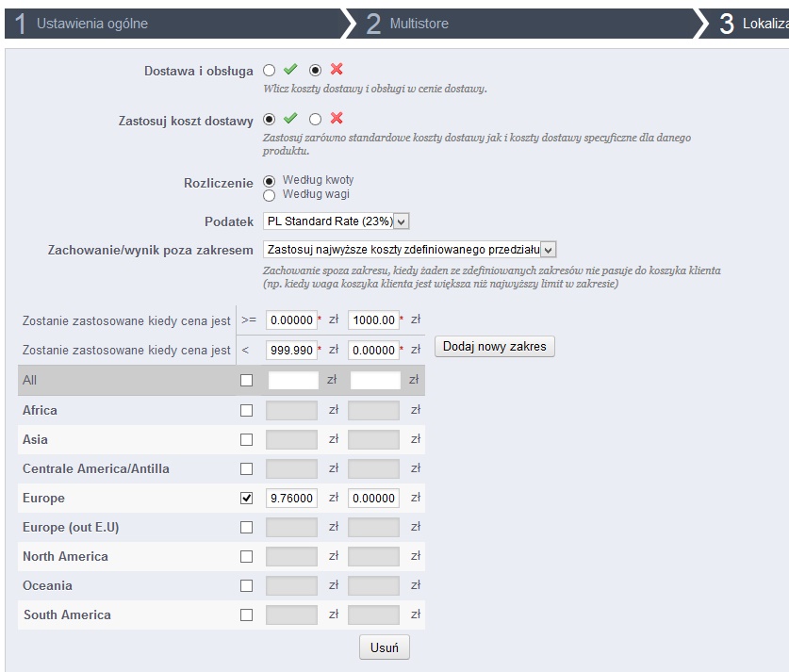Viewport: 789px width, 672px height.
Task: Click green checkmark for Dostawa i obsługa
Action: click(290, 70)
